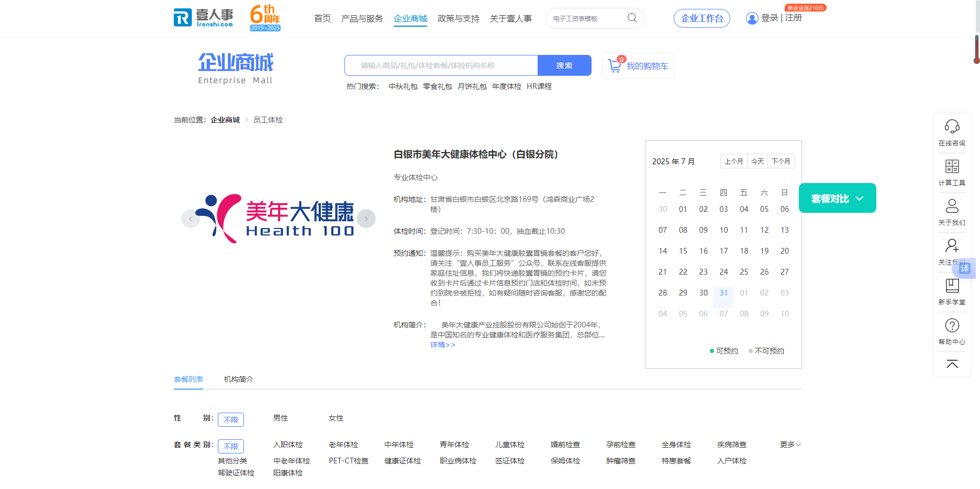
Task: Click the blue 搜索 button
Action: (564, 65)
